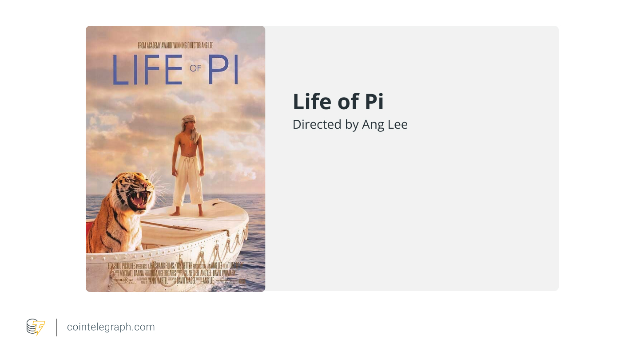Click the large 'PI' letters on poster
The height and width of the screenshot is (363, 644).
pyautogui.click(x=224, y=70)
